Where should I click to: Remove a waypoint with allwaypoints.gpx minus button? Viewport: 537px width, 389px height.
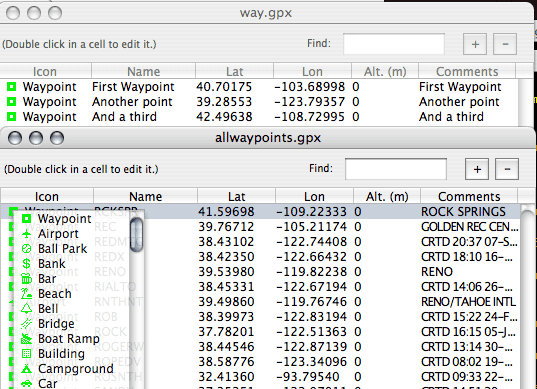[x=507, y=169]
